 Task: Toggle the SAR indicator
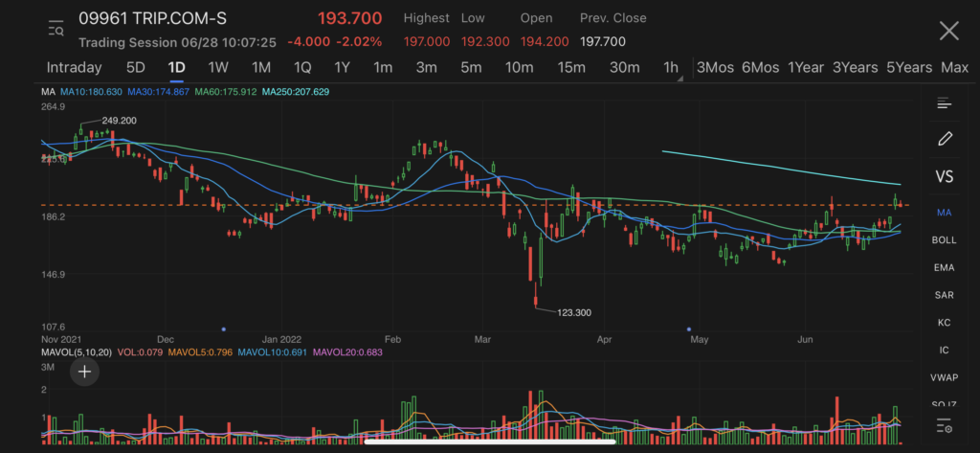click(x=944, y=295)
